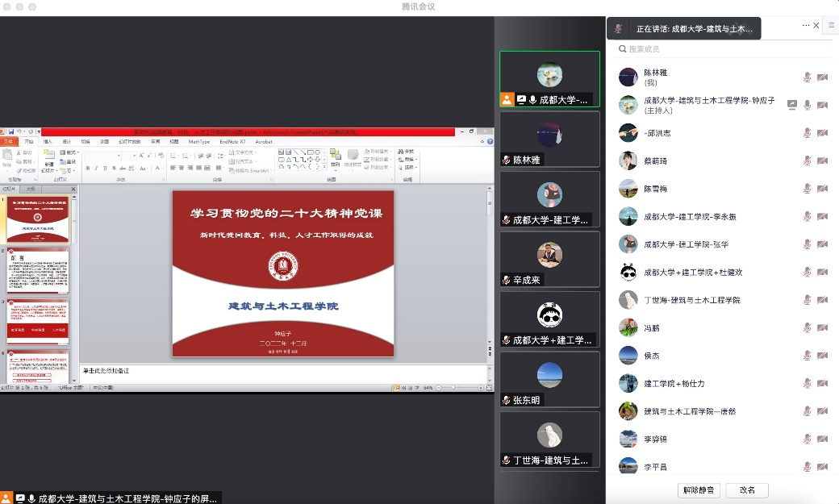Click muted mic icon for 侯杰

[807, 356]
